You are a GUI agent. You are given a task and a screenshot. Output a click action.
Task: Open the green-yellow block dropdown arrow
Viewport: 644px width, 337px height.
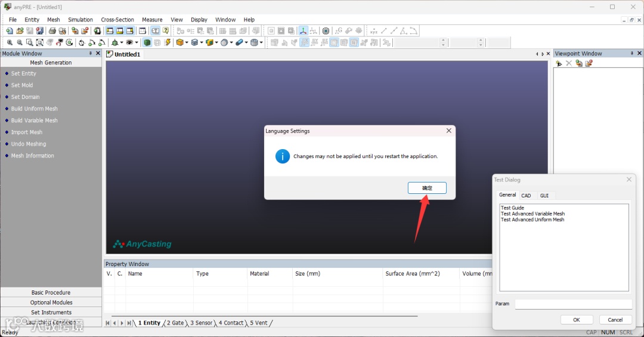pos(216,42)
